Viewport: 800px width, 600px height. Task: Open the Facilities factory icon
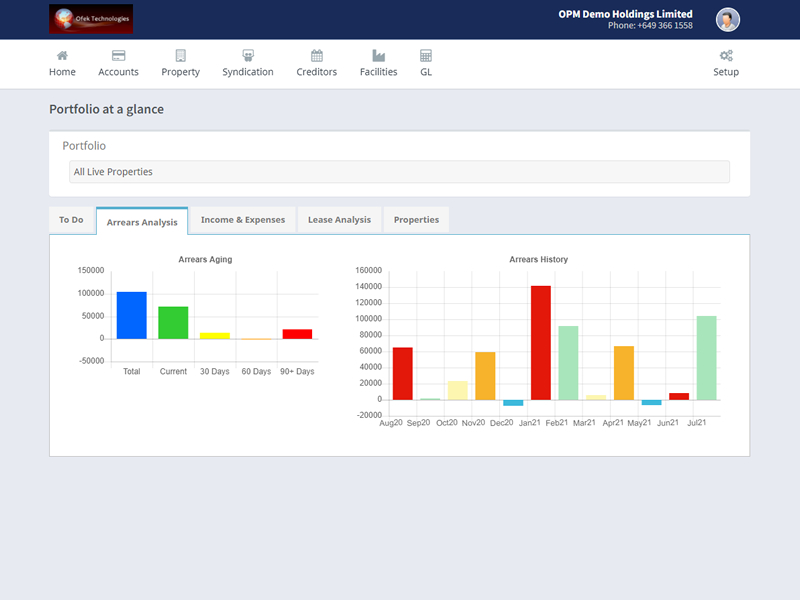point(379,55)
